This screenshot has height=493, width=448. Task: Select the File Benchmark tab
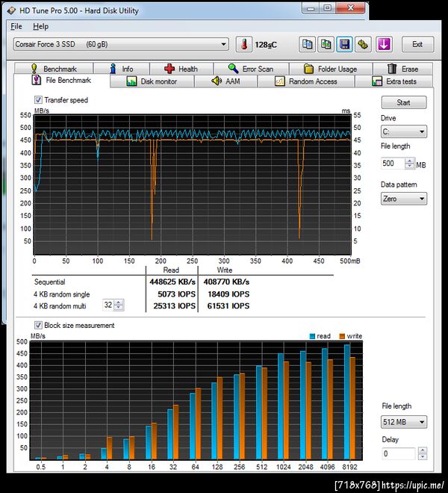coord(62,81)
